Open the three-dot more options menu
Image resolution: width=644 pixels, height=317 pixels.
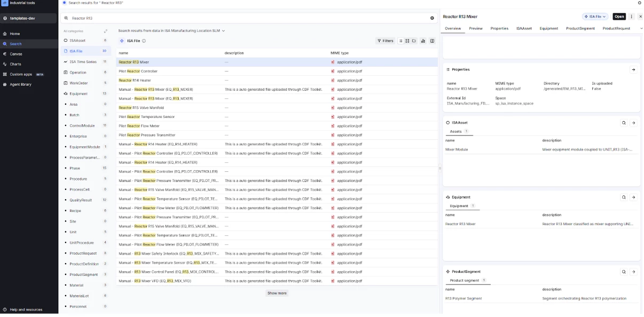pyautogui.click(x=632, y=17)
